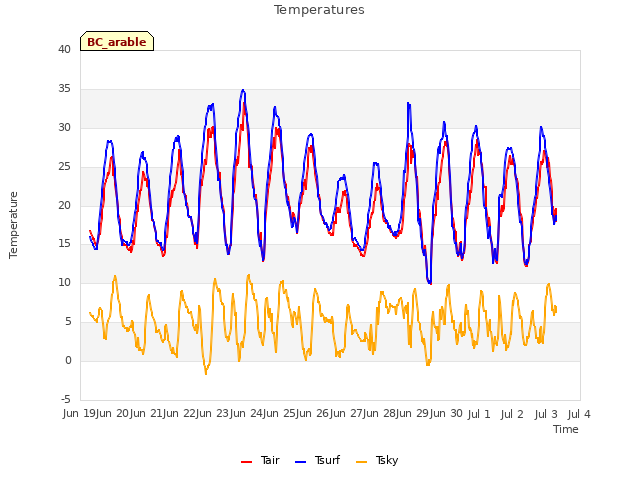The width and height of the screenshot is (640, 480).
Task: Click y-axis tick value 5
Action: coord(68,322)
